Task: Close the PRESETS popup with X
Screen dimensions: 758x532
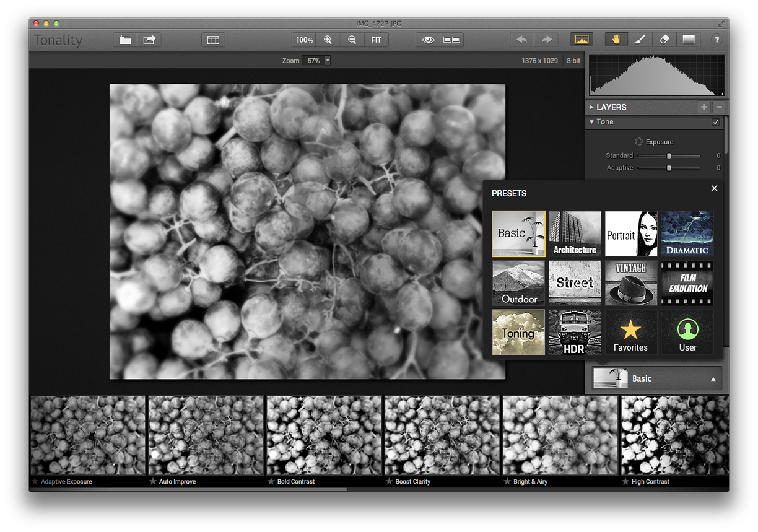Action: coord(714,188)
